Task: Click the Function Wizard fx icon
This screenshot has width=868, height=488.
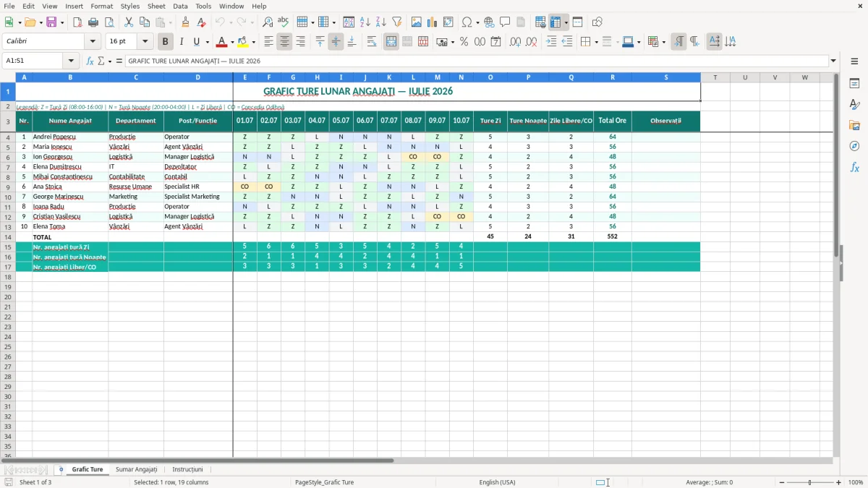Action: point(90,61)
